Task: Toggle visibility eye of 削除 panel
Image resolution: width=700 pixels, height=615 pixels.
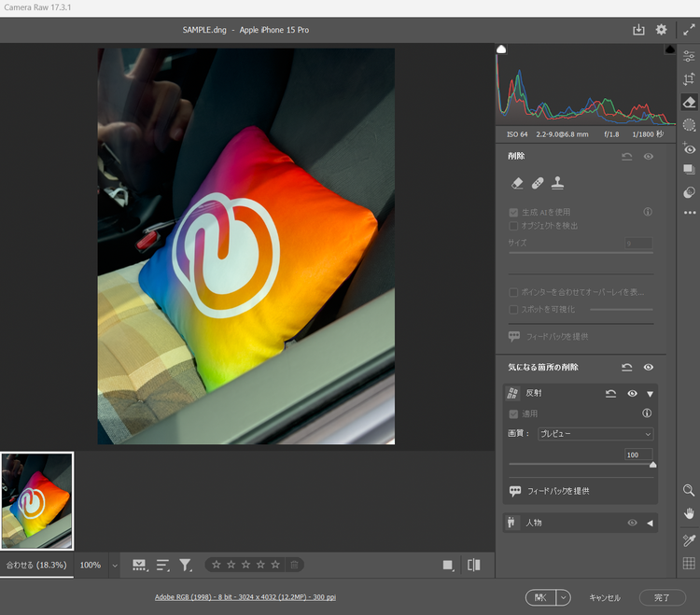Action: (649, 156)
